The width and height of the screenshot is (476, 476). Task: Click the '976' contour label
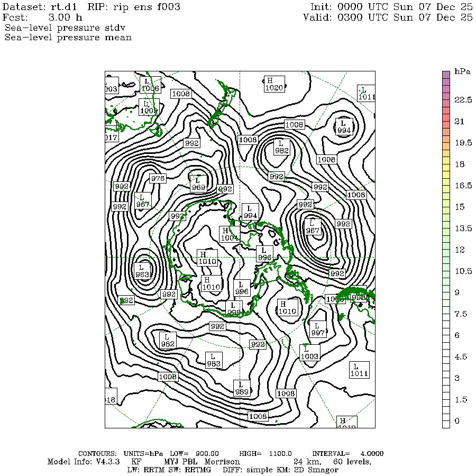(158, 178)
